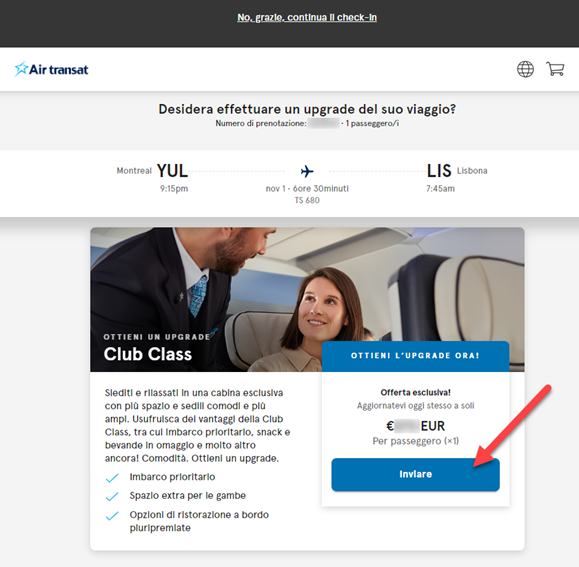
Task: Decline via No, grazie, continua il check-in
Action: pos(307,17)
